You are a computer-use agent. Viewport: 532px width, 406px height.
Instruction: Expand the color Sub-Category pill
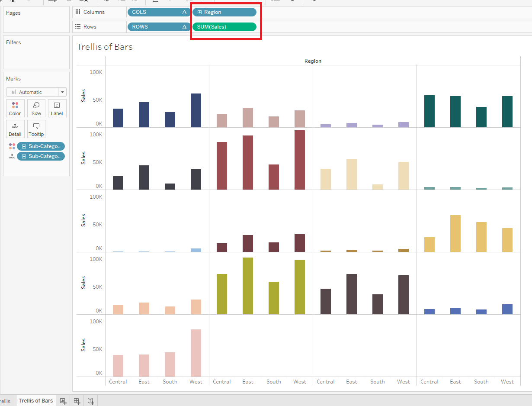tap(24, 146)
